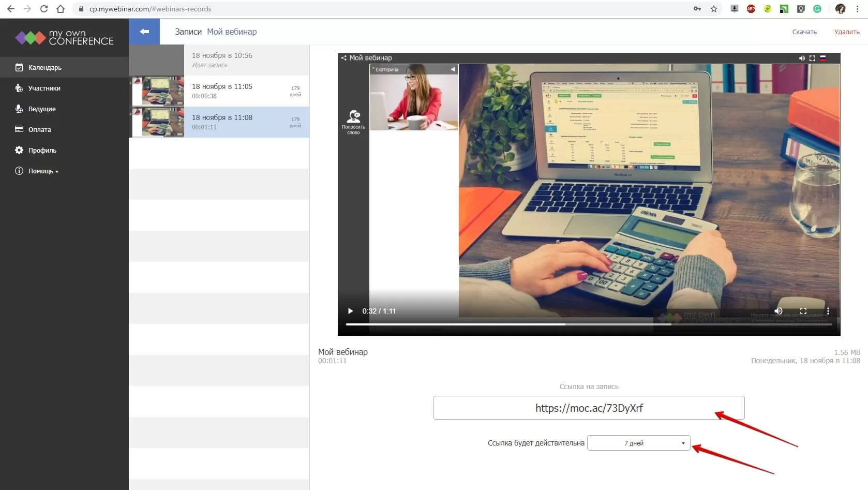This screenshot has height=490, width=868.
Task: Open video player three-dots options menu
Action: [828, 311]
